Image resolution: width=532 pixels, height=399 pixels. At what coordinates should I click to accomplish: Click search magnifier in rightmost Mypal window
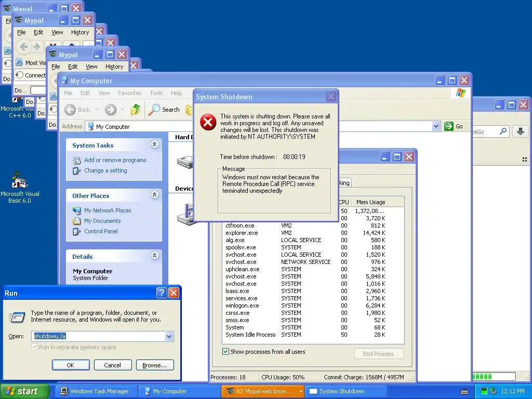pos(503,131)
